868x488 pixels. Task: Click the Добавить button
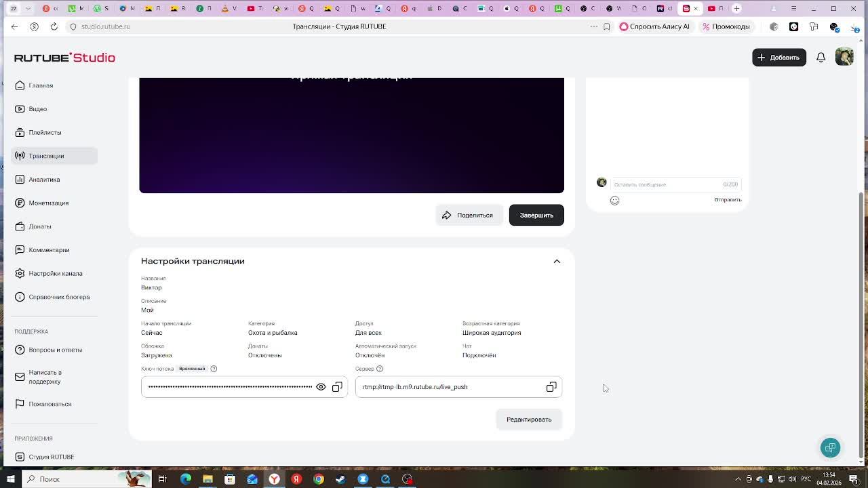click(779, 58)
